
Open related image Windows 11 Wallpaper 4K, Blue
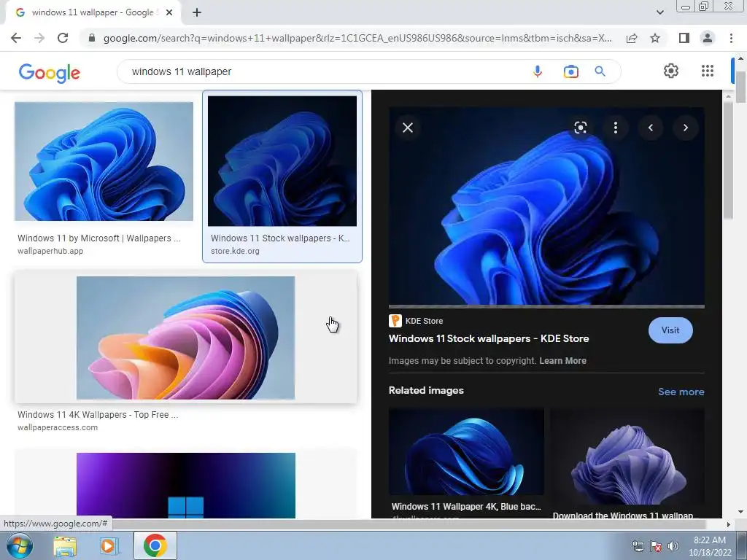point(466,451)
